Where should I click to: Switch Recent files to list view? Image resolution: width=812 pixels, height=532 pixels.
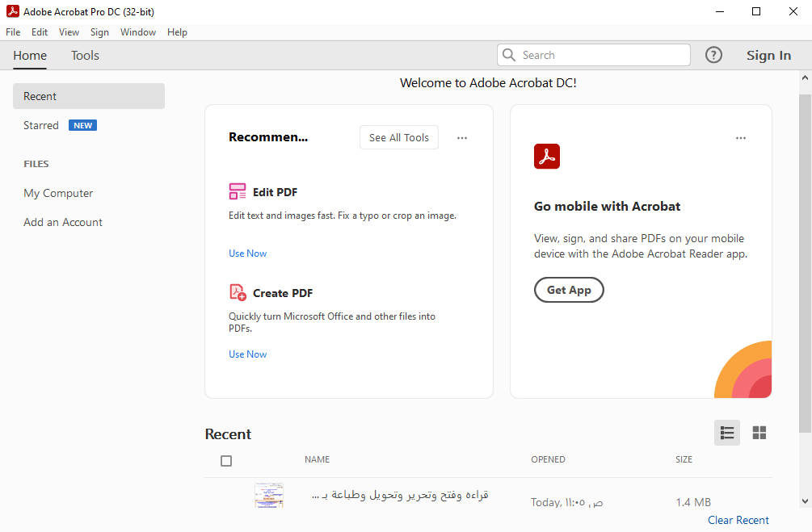(x=727, y=433)
